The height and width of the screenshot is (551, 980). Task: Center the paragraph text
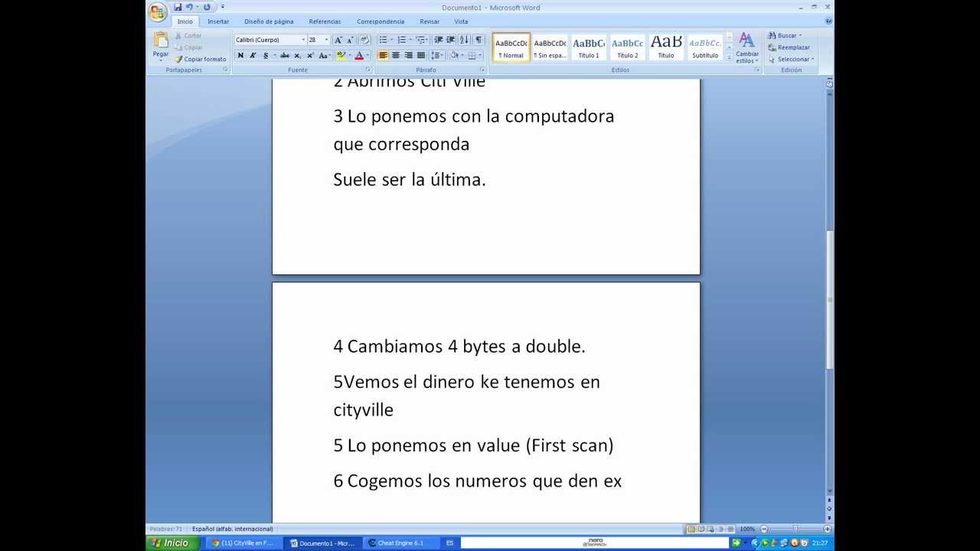(396, 55)
